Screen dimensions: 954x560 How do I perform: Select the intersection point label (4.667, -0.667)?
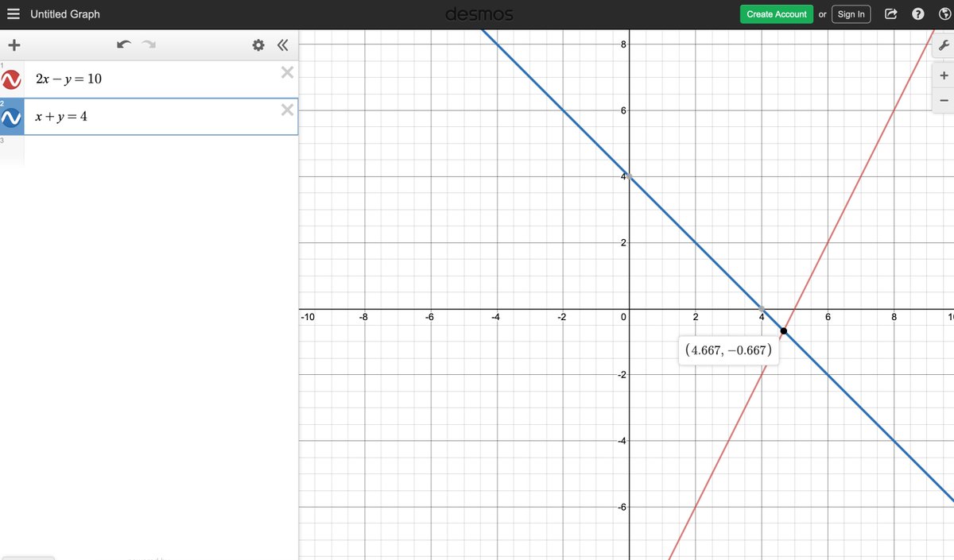click(x=728, y=350)
